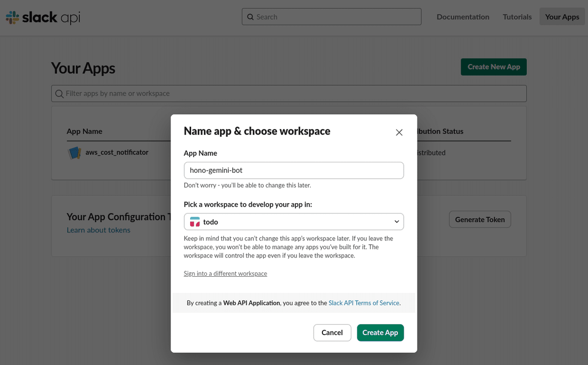Switch to the Documentation section
The width and height of the screenshot is (588, 365).
tap(463, 16)
